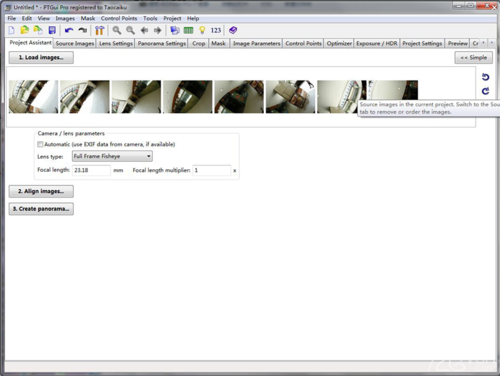The height and width of the screenshot is (376, 500).
Task: Click the Undo arrow icon
Action: (x=69, y=30)
